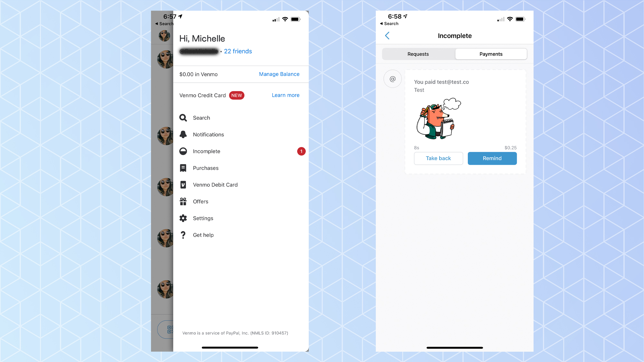Screen dimensions: 644x362
Task: Click the Settings gear icon
Action: pos(183,218)
